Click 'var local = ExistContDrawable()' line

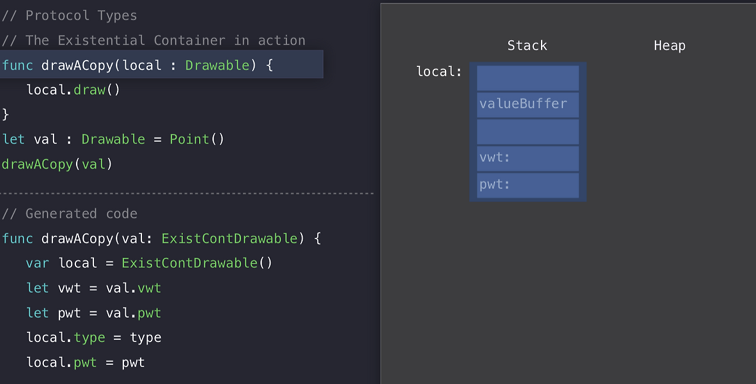(x=149, y=263)
